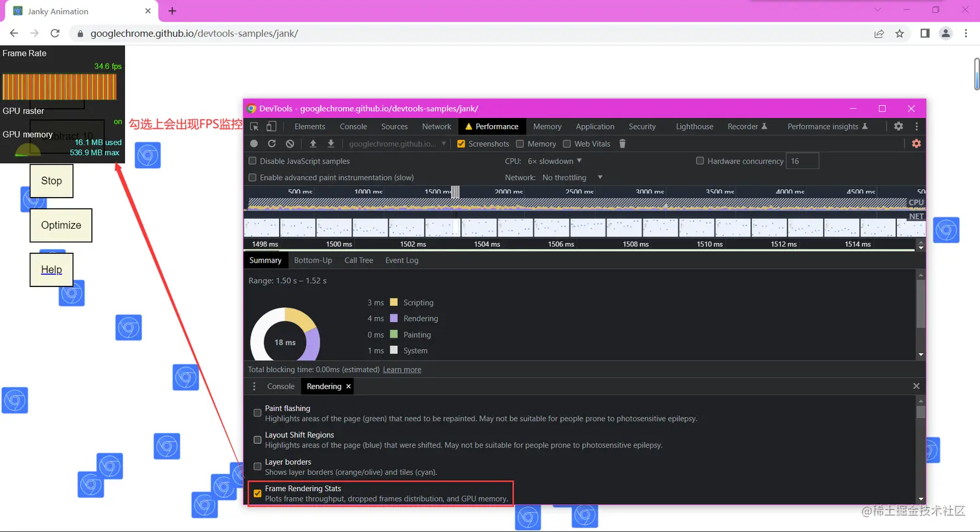Open the recording selector dropdown googlechrome.github.io
This screenshot has width=980, height=532.
point(397,144)
